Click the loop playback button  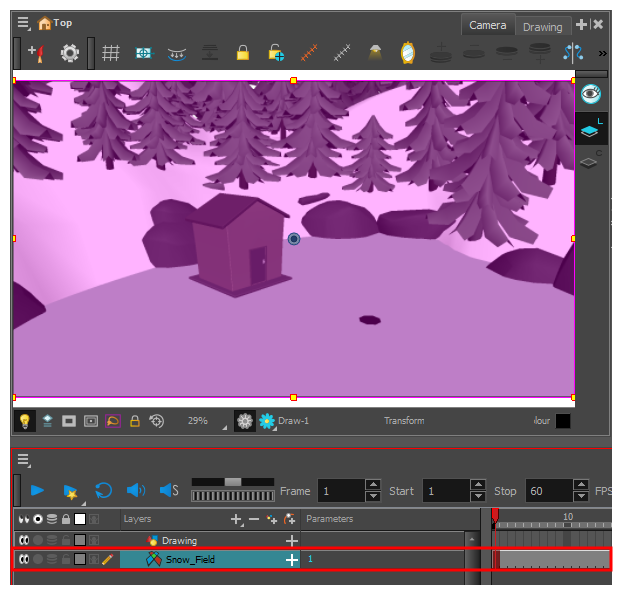point(103,491)
